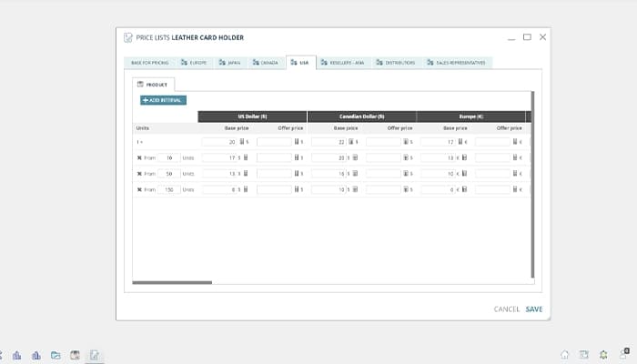637x364 pixels.
Task: Click the folder icon in bottom toolbar
Action: [x=56, y=355]
